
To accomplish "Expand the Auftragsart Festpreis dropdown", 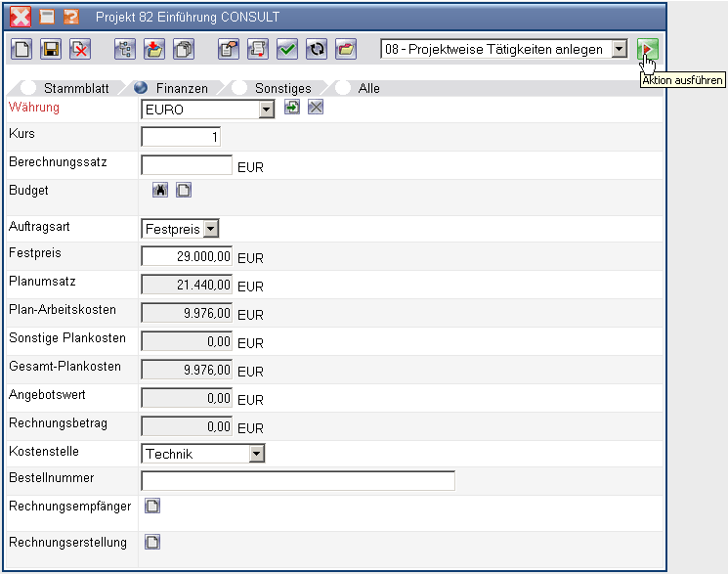I will 210,229.
